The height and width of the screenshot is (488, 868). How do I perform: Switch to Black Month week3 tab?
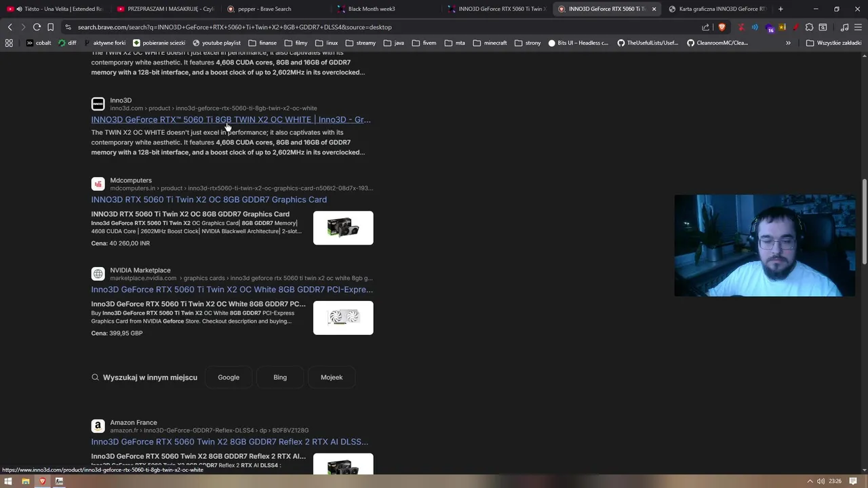[x=386, y=9]
